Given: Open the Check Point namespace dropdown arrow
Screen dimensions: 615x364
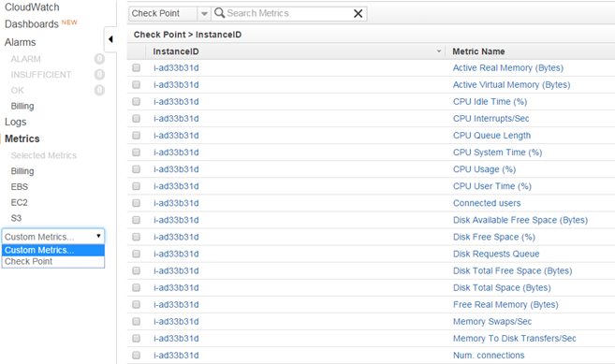Looking at the screenshot, I should pyautogui.click(x=204, y=14).
